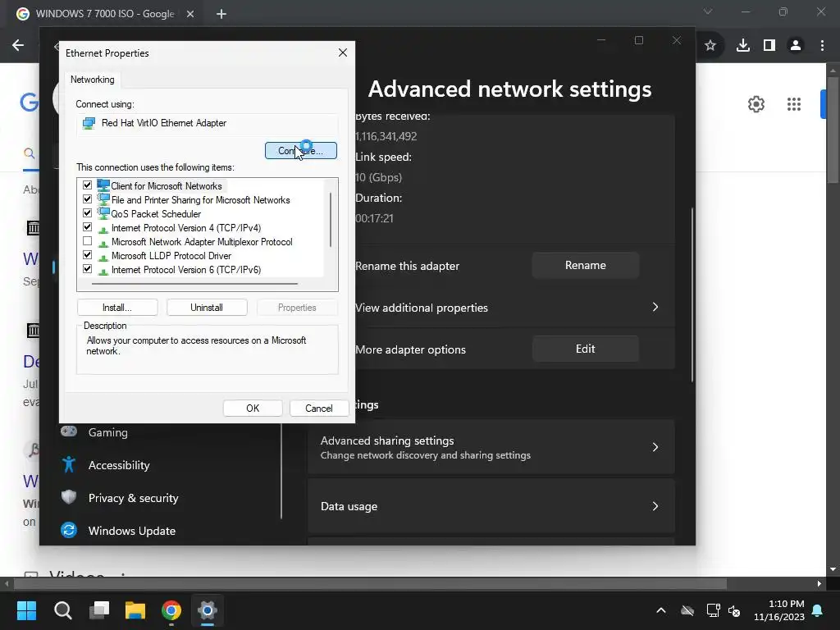Open Google settings gear icon
Viewport: 840px width, 630px height.
pos(756,104)
